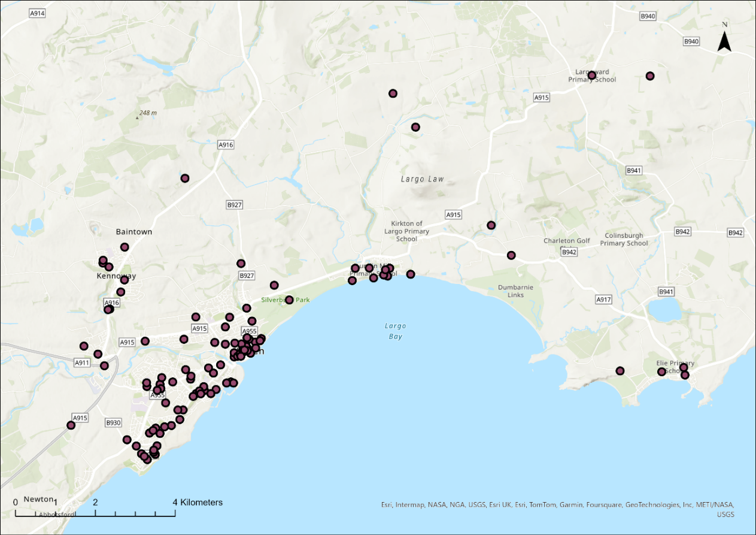The width and height of the screenshot is (756, 535).
Task: Select the isolated marker west of the A916 road
Action: point(185,178)
